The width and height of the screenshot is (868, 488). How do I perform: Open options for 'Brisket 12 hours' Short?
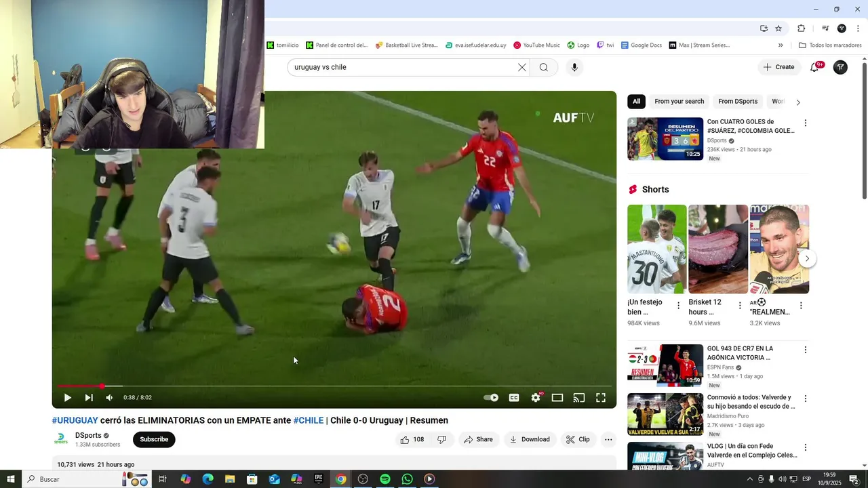coord(740,306)
